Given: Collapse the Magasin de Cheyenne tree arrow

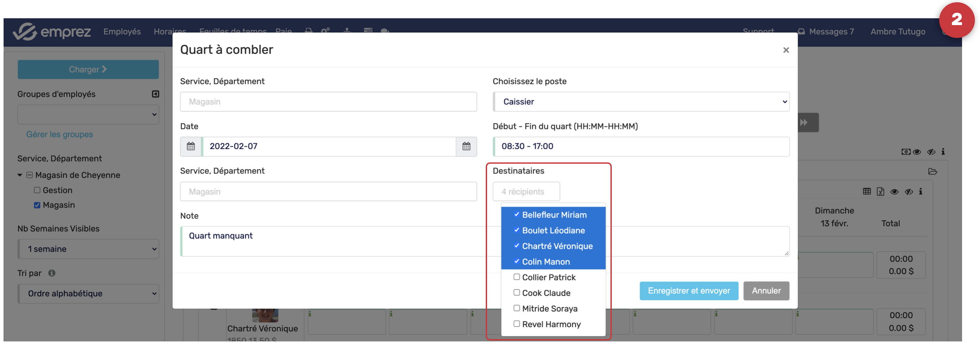Looking at the screenshot, I should click(x=20, y=175).
